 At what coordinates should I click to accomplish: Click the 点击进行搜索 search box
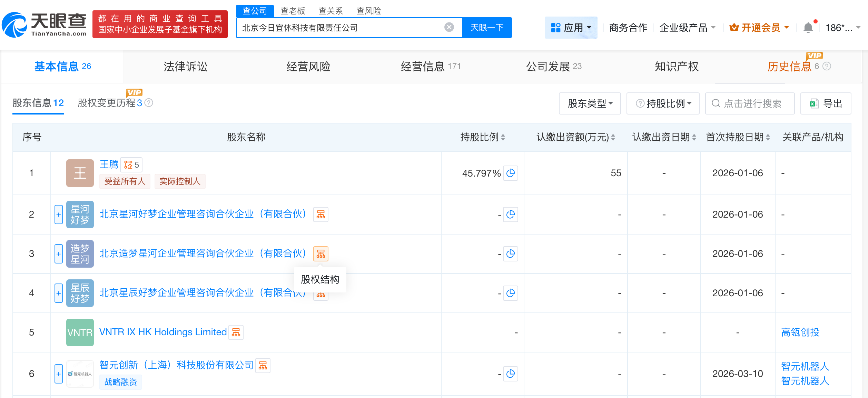750,103
